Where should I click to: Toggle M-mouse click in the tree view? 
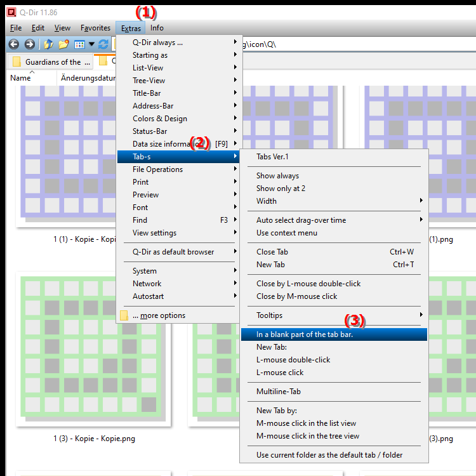(x=334, y=436)
